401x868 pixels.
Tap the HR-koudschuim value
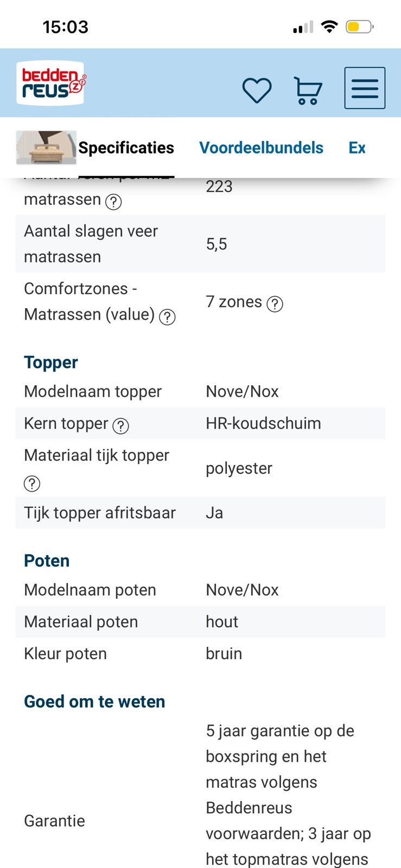tap(263, 423)
